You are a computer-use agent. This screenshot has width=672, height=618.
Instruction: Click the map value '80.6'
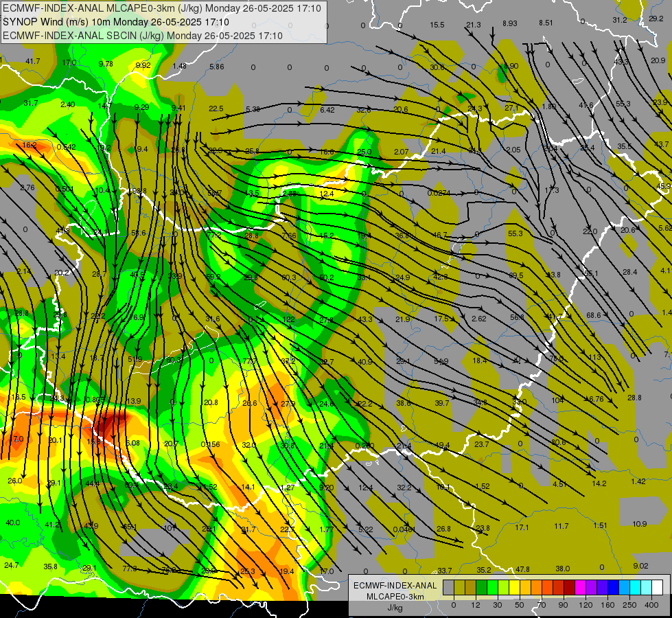coord(559,443)
